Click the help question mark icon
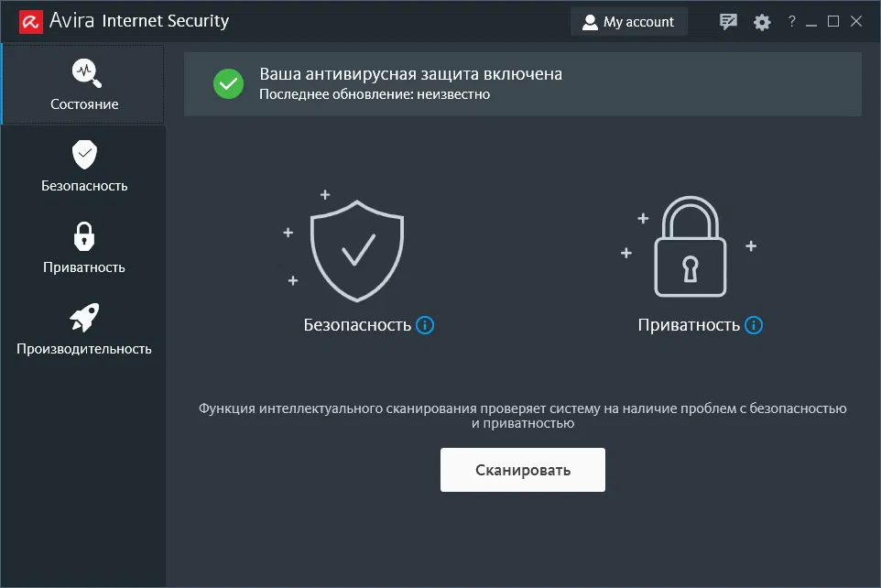The image size is (881, 588). 792,21
